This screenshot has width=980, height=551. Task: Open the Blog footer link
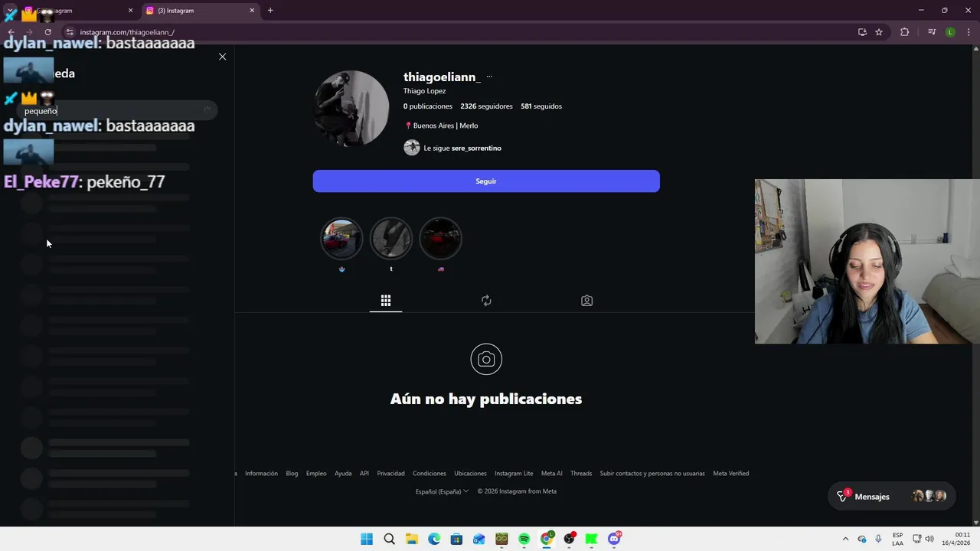pyautogui.click(x=292, y=474)
